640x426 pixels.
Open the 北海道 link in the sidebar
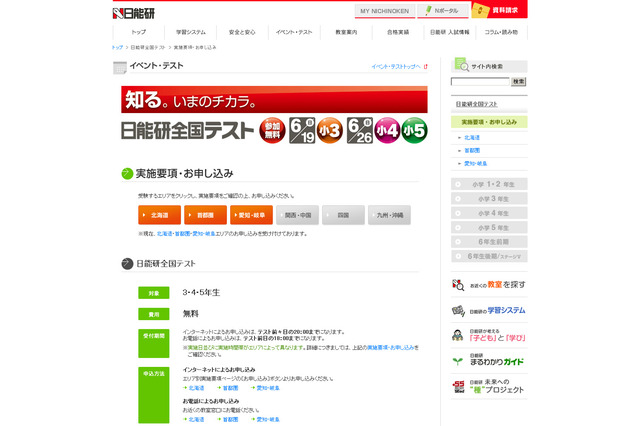(x=472, y=138)
